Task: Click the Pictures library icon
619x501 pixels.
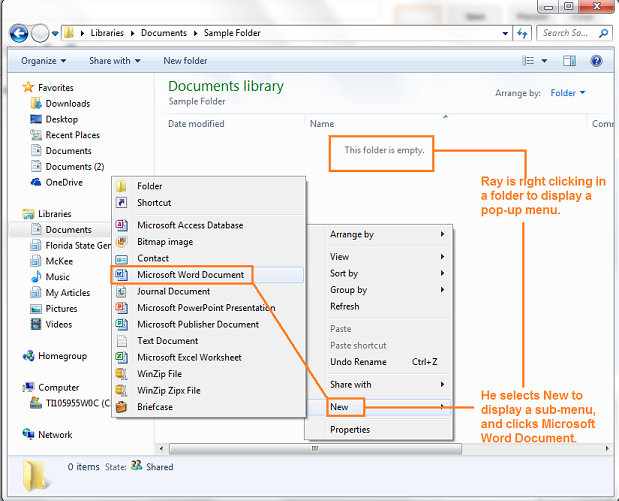Action: point(36,309)
